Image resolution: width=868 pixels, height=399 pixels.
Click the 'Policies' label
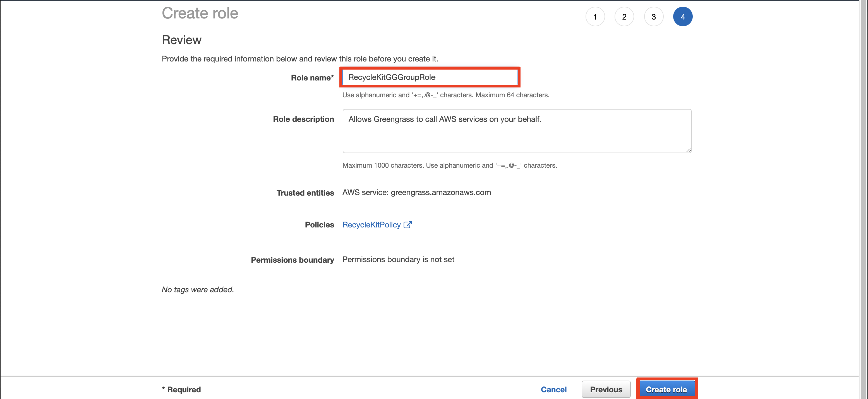[x=320, y=225]
